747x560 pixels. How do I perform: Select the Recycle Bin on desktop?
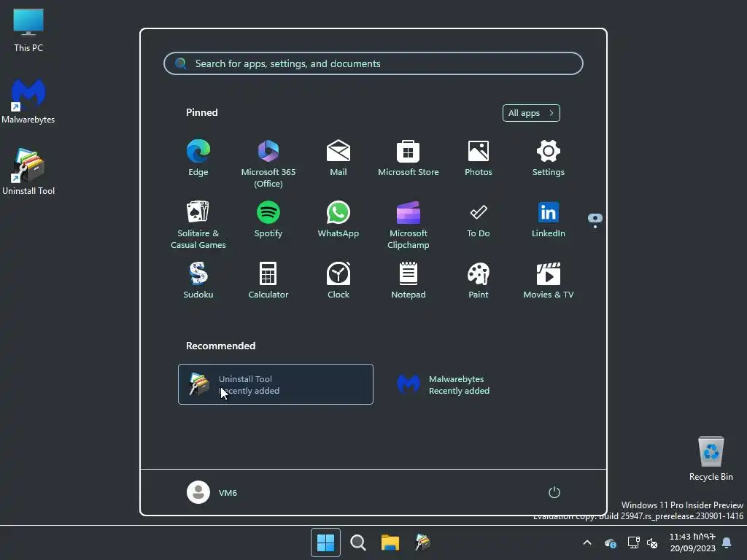pos(711,459)
